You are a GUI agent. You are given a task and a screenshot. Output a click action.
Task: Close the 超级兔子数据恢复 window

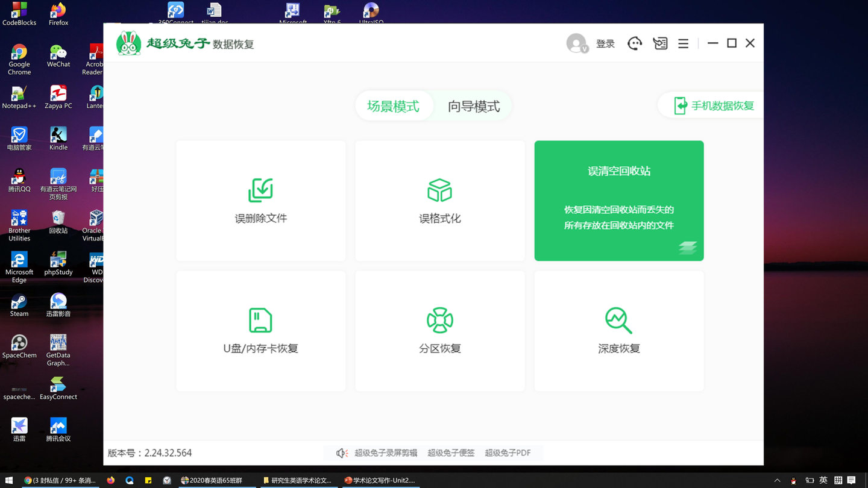click(750, 43)
